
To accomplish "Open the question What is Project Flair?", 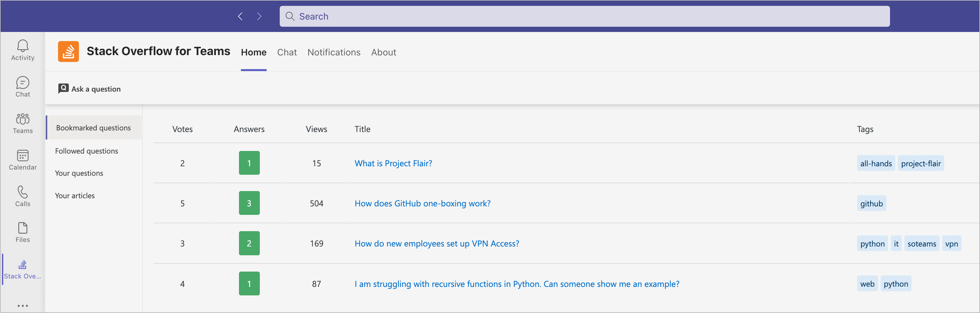I will (393, 163).
